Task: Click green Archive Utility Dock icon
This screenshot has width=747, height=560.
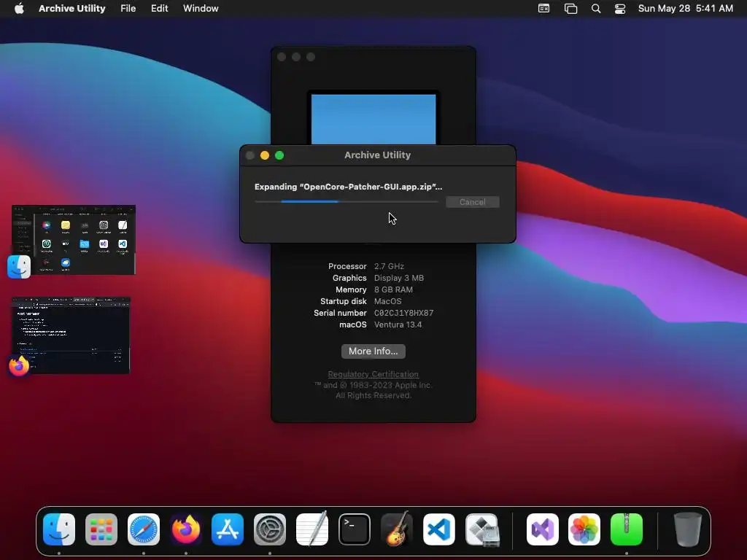Action: [x=627, y=529]
